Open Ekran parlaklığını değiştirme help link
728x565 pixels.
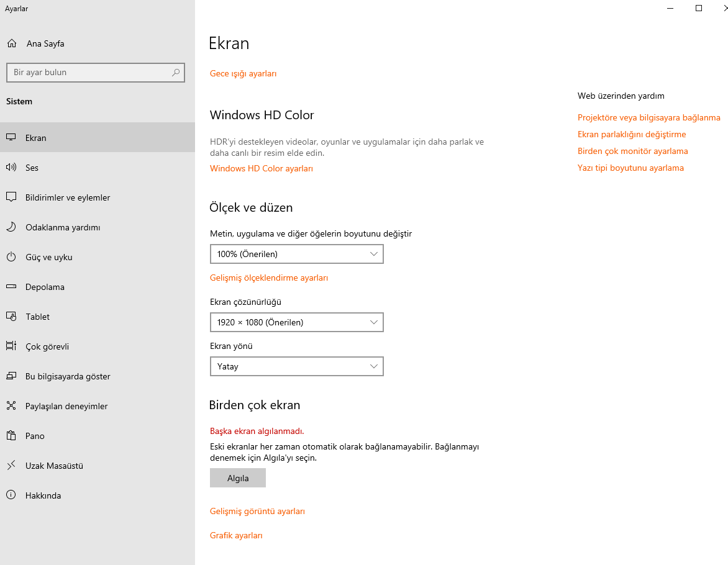[x=632, y=134]
